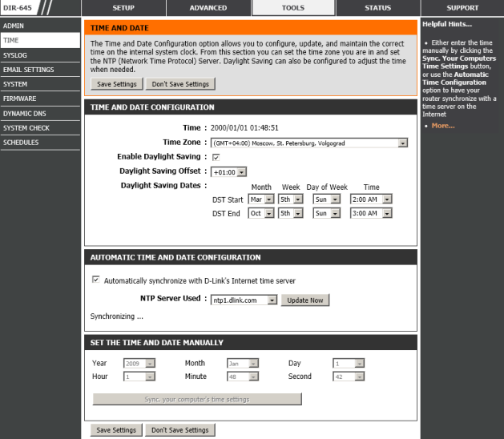Open the DST Start time dropdown
Screen dimensions: 504x439
click(371, 199)
